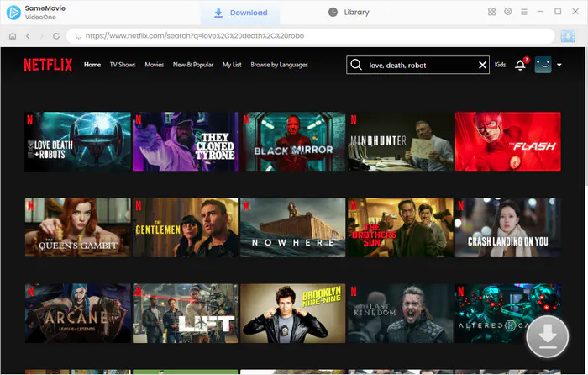
Task: Expand the profile dropdown arrow
Action: pyautogui.click(x=559, y=65)
